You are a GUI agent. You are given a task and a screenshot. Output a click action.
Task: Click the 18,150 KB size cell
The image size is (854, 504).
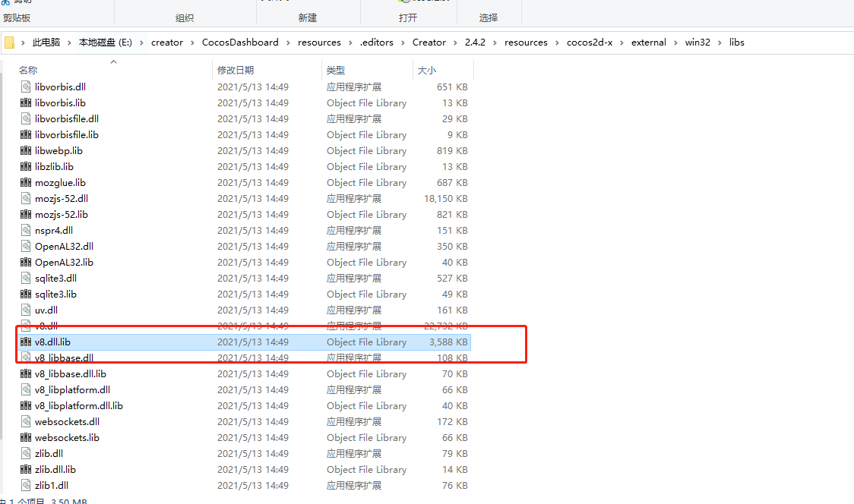(x=446, y=199)
